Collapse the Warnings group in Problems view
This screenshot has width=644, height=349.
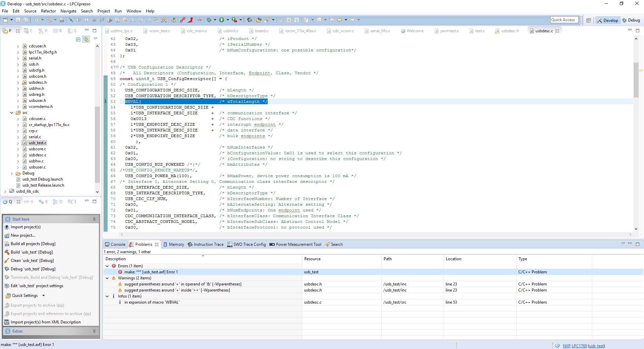pyautogui.click(x=107, y=278)
